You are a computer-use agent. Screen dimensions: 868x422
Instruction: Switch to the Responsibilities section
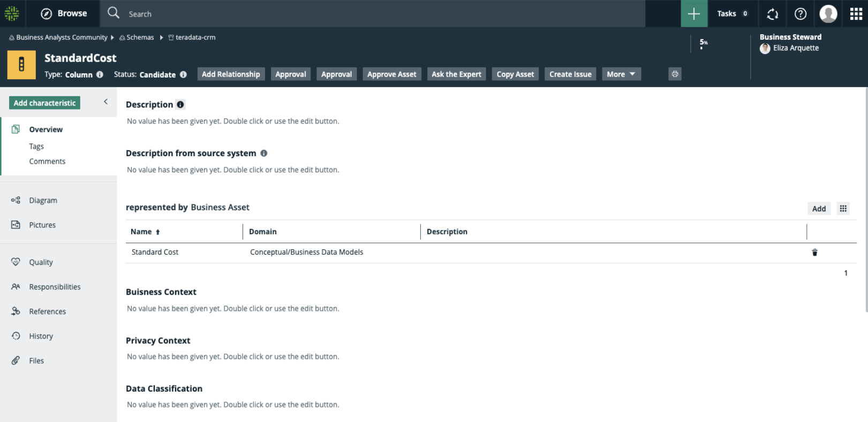click(x=55, y=287)
